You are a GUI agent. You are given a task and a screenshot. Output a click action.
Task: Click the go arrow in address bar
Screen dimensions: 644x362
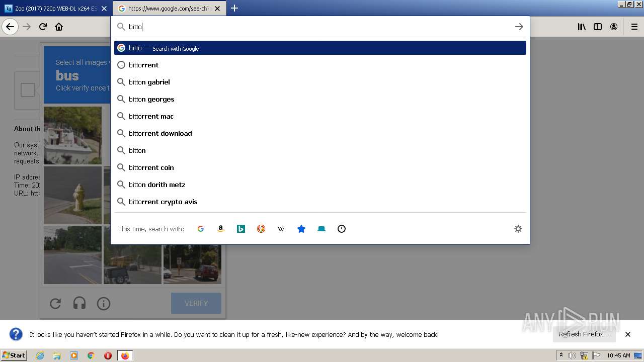tap(519, 27)
